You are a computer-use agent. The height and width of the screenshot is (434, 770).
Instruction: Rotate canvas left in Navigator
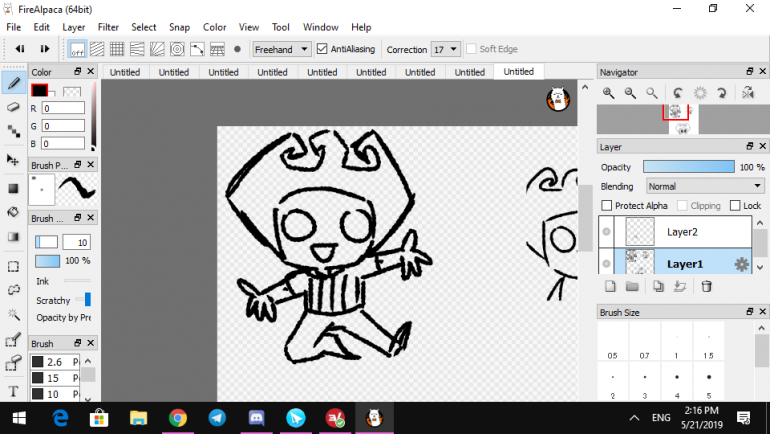point(678,93)
